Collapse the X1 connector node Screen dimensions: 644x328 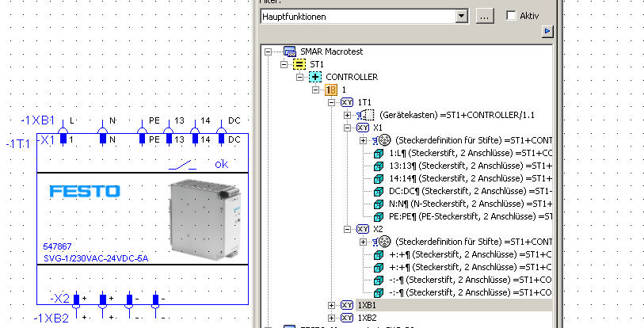pos(347,128)
